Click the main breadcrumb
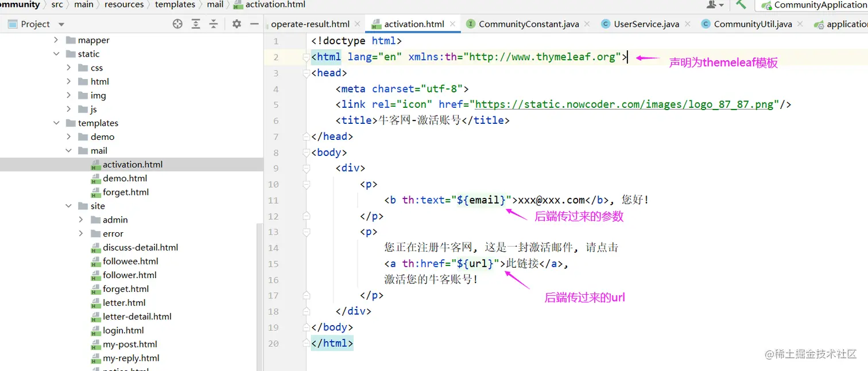Image resolution: width=868 pixels, height=371 pixels. (x=84, y=5)
